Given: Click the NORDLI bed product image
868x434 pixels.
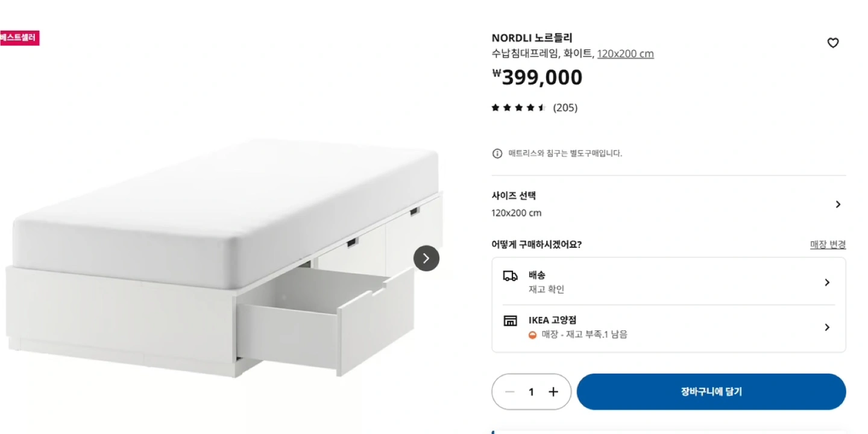Looking at the screenshot, I should (x=224, y=258).
